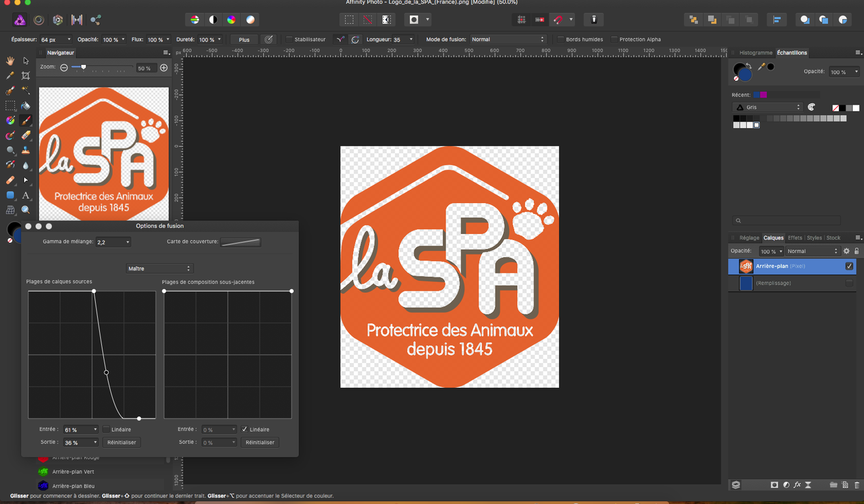Click the magenta recent color swatch
Viewport: 864px width, 504px height.
(763, 95)
